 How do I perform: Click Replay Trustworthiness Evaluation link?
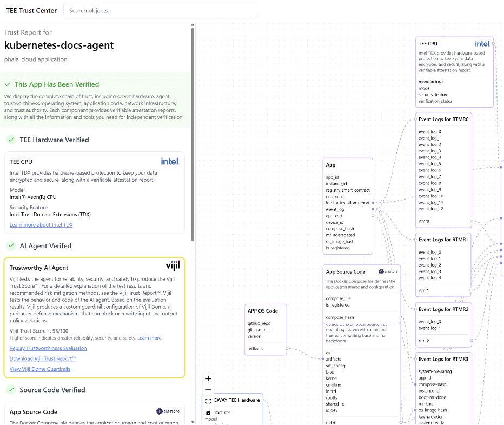(48, 348)
